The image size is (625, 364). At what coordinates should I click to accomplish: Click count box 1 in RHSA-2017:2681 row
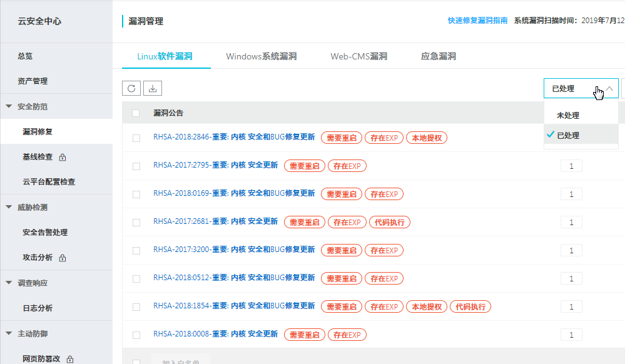571,223
